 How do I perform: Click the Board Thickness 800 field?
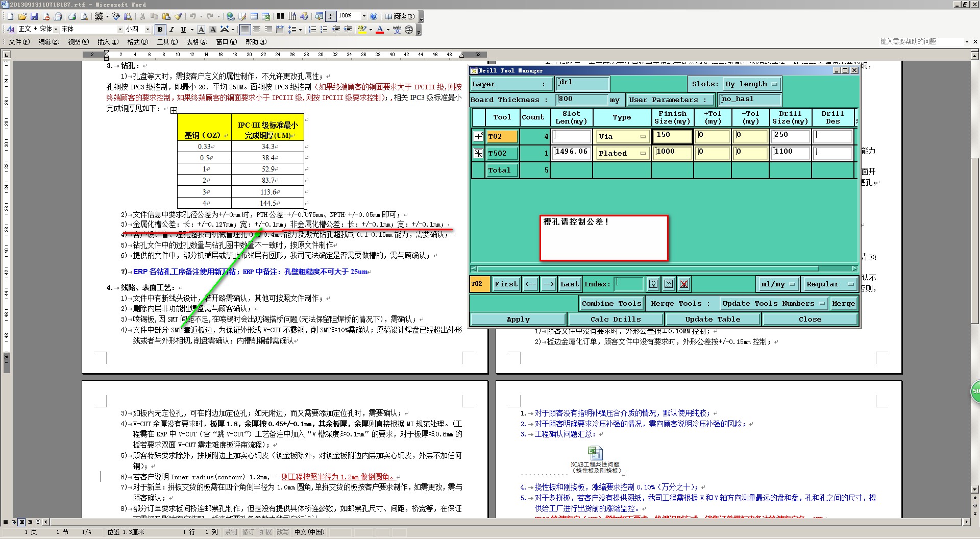(582, 99)
